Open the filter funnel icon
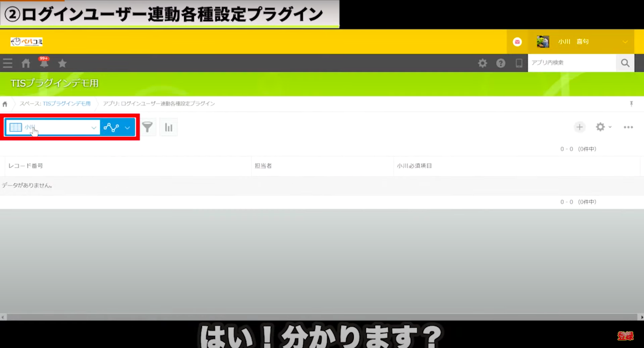Image resolution: width=644 pixels, height=348 pixels. (147, 127)
